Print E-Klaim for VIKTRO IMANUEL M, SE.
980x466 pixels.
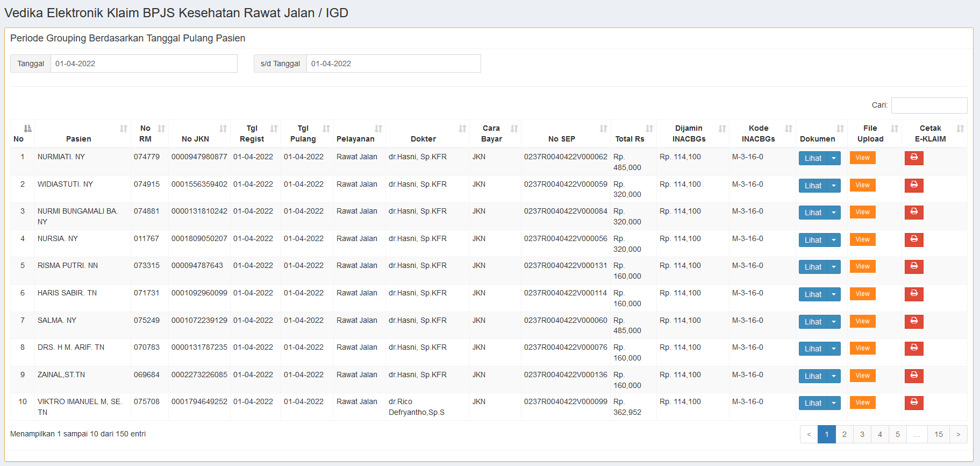tap(913, 403)
